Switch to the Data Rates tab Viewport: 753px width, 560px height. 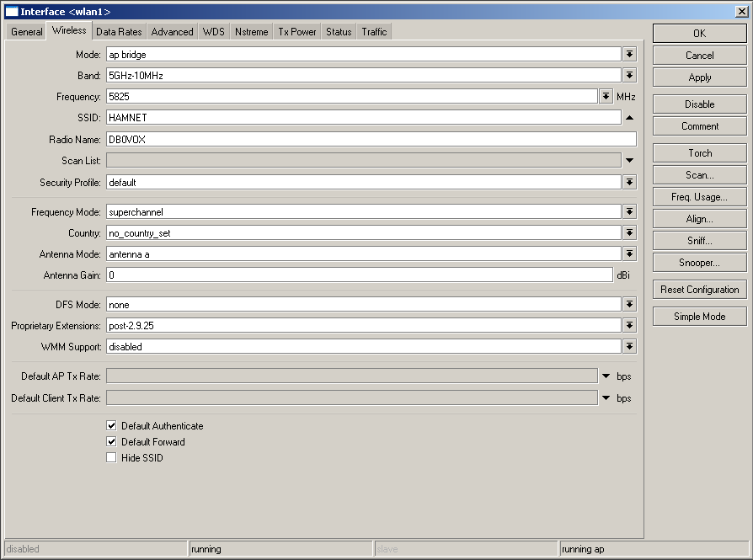[118, 32]
